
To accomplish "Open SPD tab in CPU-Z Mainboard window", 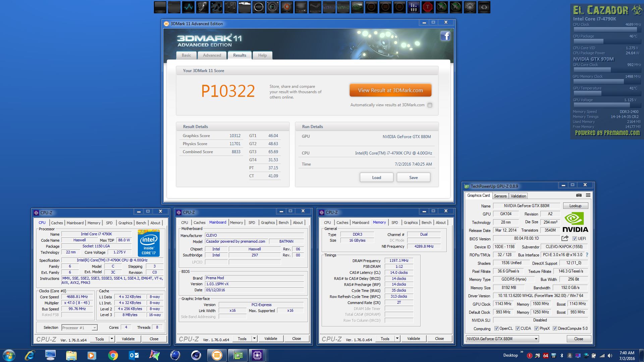I will (x=252, y=223).
